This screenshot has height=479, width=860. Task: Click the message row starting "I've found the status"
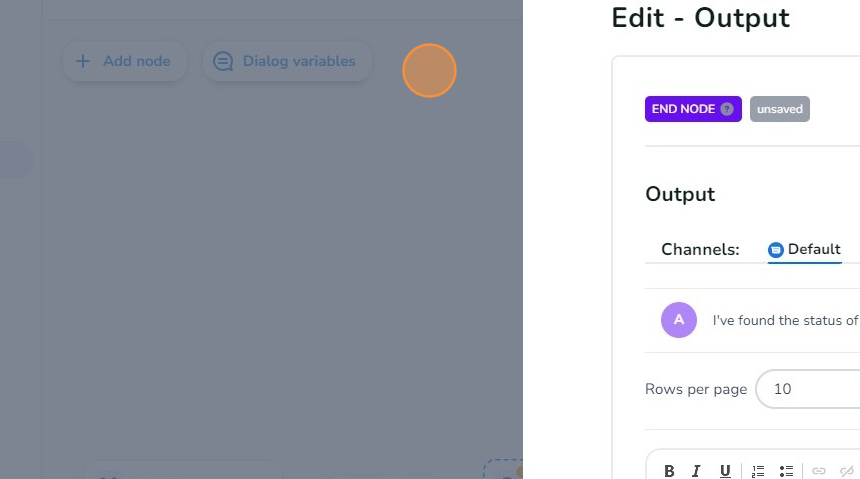(x=785, y=320)
